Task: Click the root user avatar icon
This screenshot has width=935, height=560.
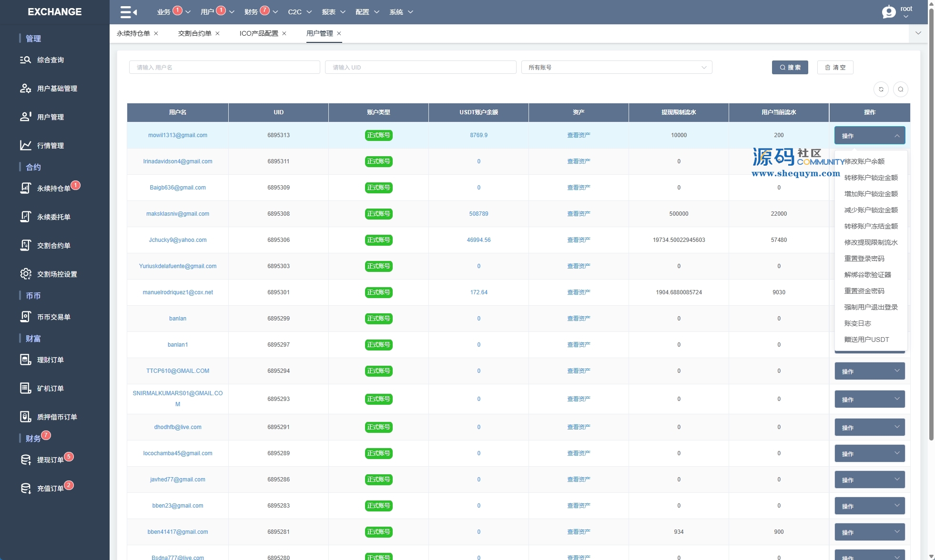Action: 889,12
